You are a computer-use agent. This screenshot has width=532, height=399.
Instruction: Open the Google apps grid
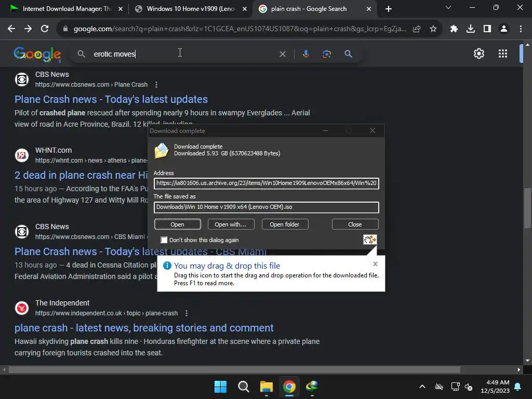pyautogui.click(x=503, y=54)
